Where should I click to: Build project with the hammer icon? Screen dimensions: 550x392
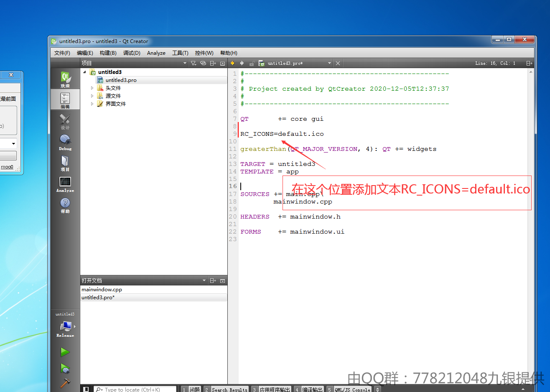tap(65, 383)
